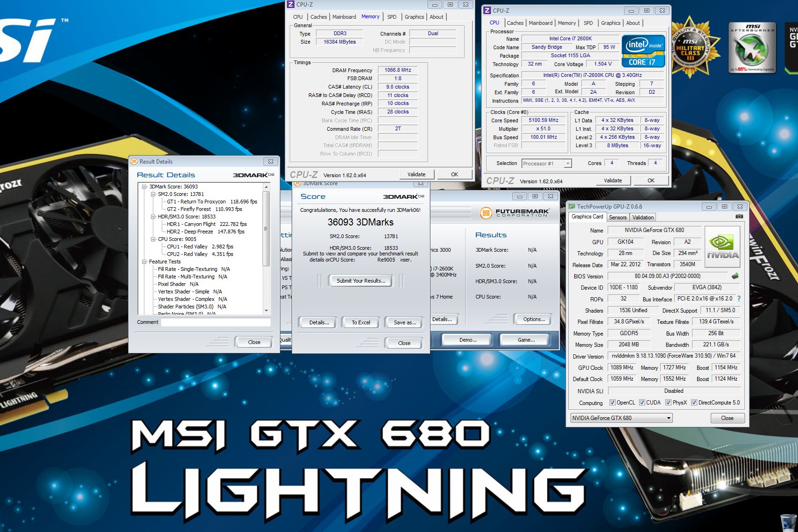Toggle the OpenCL checkbox

click(612, 403)
